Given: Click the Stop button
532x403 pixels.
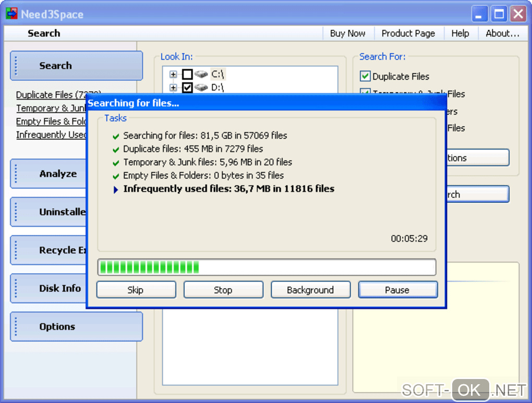Looking at the screenshot, I should click(x=223, y=290).
